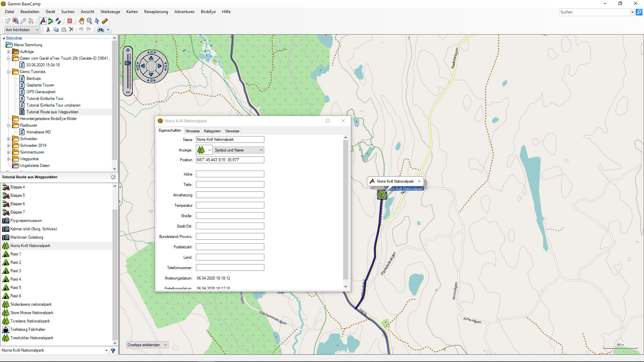Click the bicycle activity profile icon

tap(101, 29)
